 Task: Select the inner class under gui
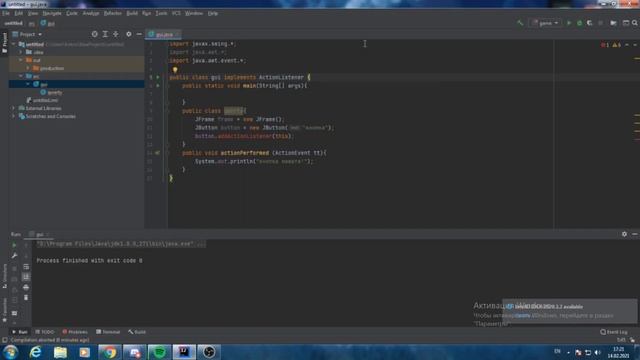tap(51, 92)
